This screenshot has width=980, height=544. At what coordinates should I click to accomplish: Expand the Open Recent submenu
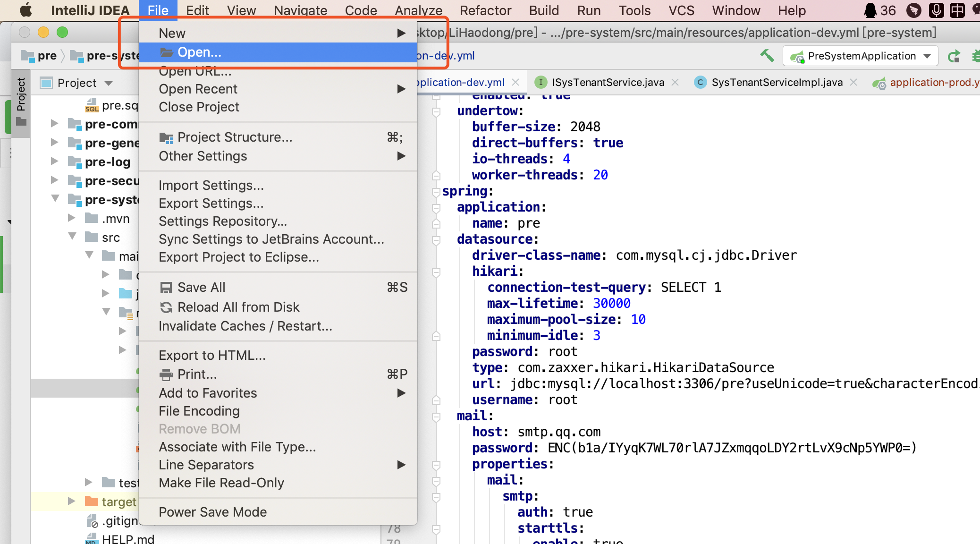[278, 89]
